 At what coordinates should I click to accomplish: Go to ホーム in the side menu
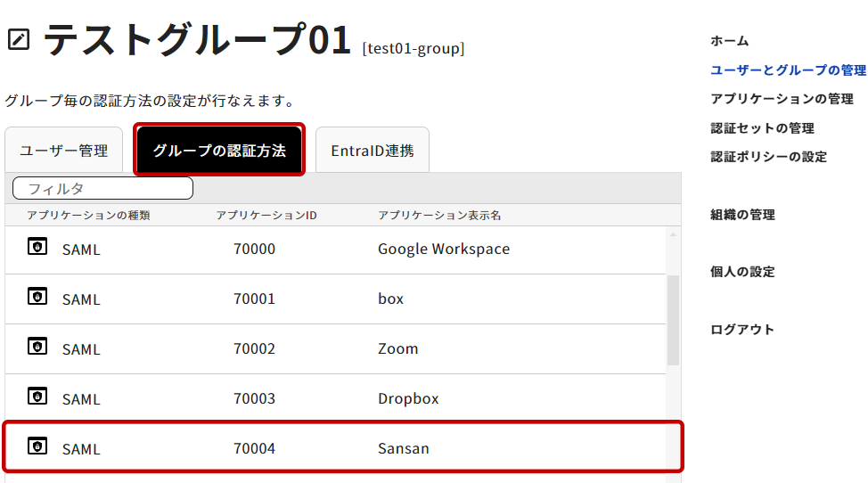click(x=729, y=41)
